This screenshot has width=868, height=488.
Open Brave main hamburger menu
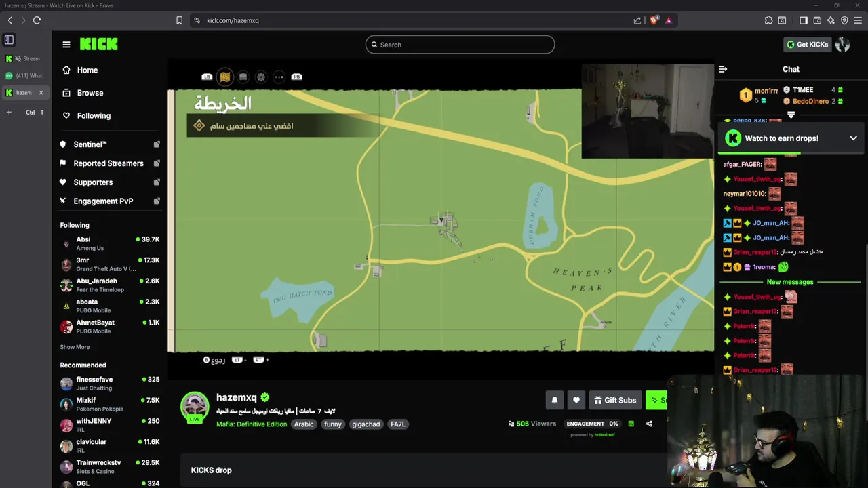click(x=858, y=20)
